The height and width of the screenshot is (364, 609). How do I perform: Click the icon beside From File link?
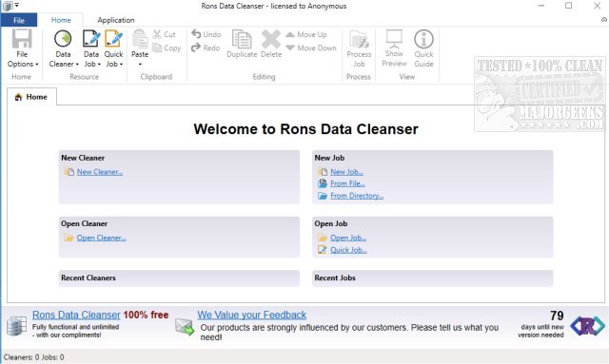point(323,183)
